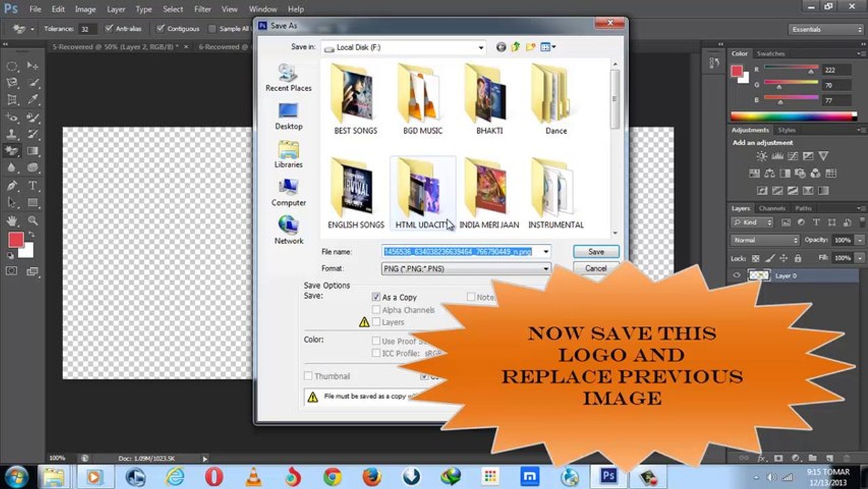Select the Clone Stamp tool
The width and height of the screenshot is (868, 489).
point(12,134)
